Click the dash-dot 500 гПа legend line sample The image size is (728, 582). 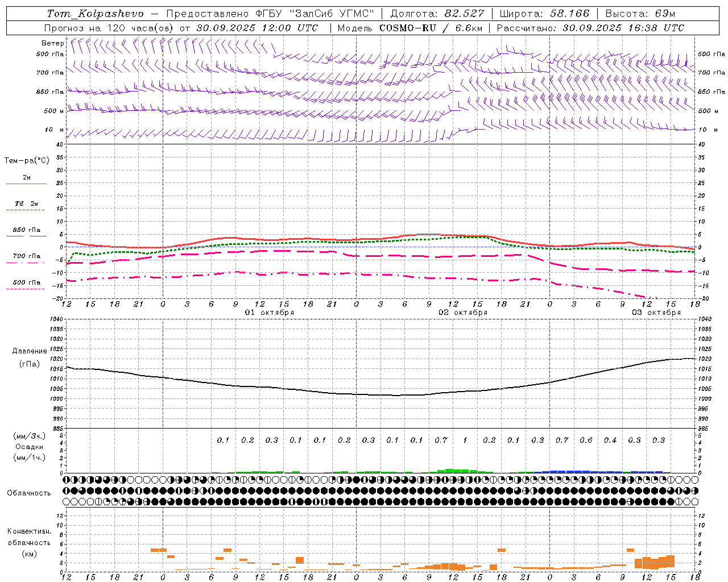25,289
